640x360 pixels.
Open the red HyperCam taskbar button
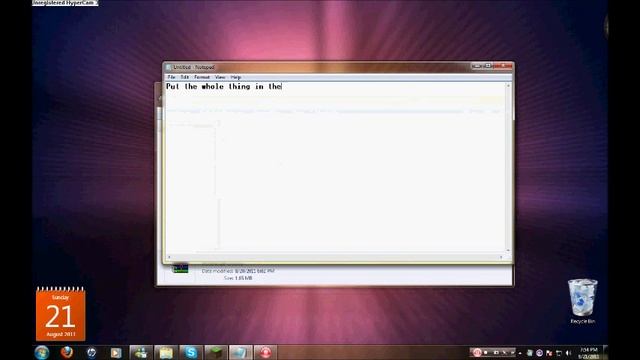pos(265,353)
